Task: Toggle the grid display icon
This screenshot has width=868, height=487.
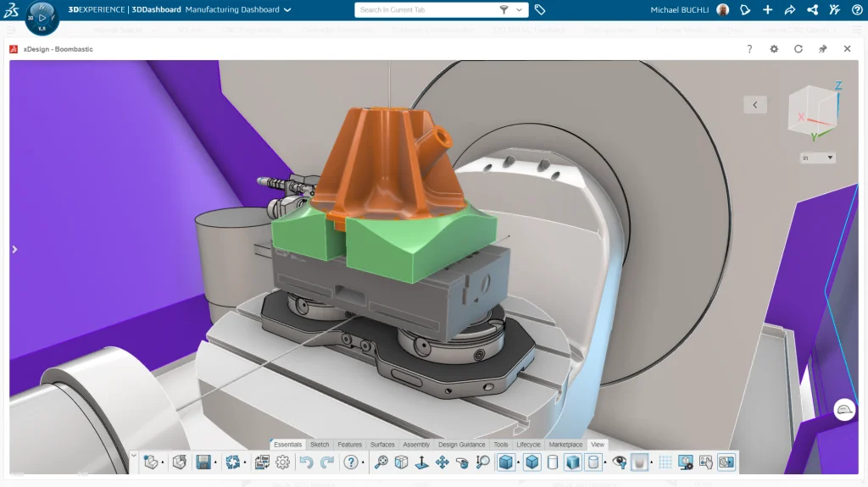Action: coord(665,462)
